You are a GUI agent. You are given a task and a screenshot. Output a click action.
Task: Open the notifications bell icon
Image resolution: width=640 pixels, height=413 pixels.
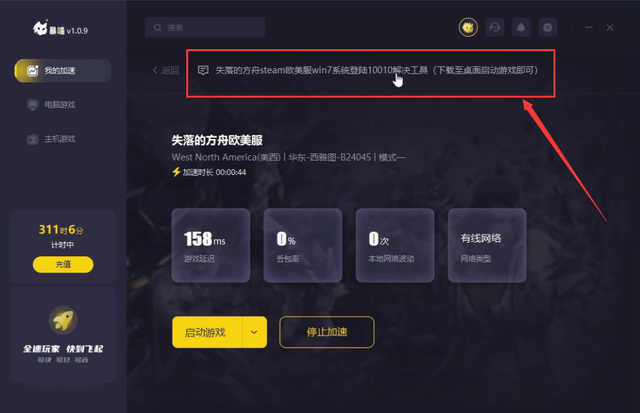(521, 28)
